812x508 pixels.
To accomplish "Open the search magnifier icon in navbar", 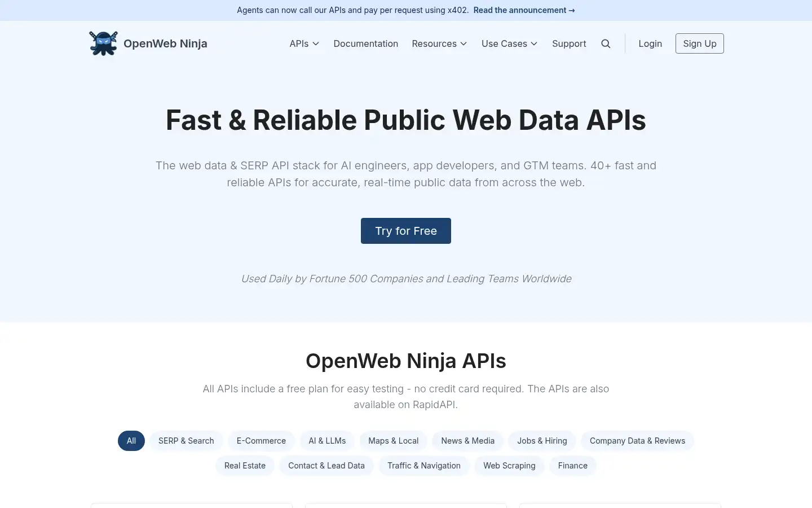I will click(606, 43).
